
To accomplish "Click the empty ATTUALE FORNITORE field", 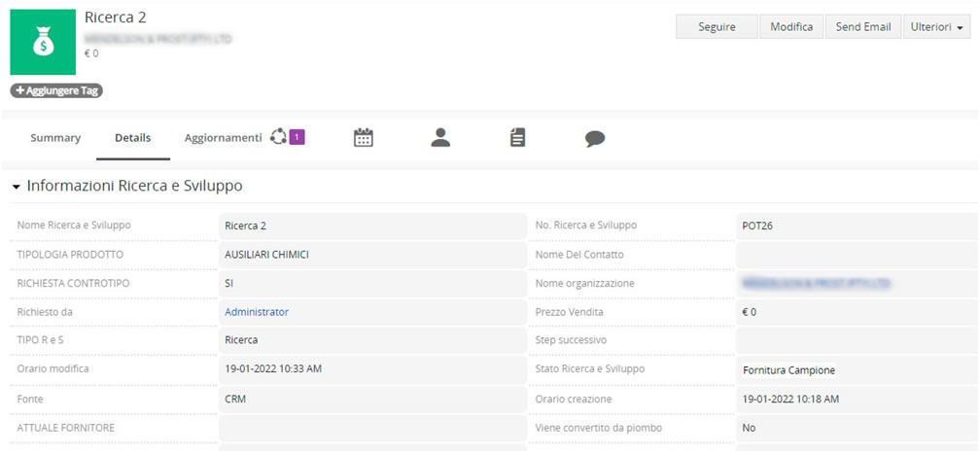I will tap(372, 428).
